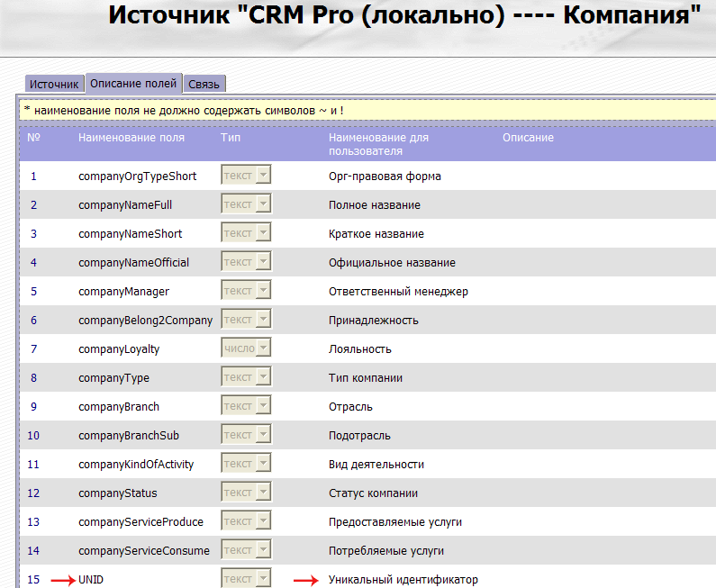Open type dropdown for companyManager
The image size is (716, 588).
pyautogui.click(x=246, y=290)
